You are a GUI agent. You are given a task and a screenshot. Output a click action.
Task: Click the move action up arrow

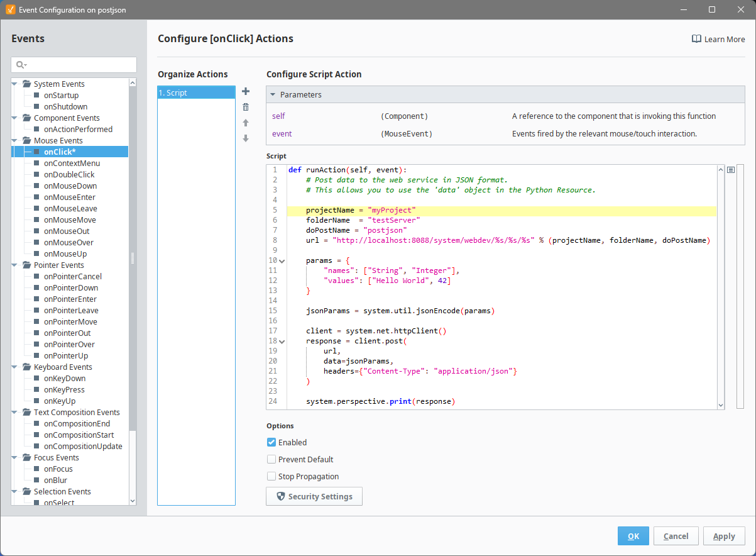pos(246,123)
